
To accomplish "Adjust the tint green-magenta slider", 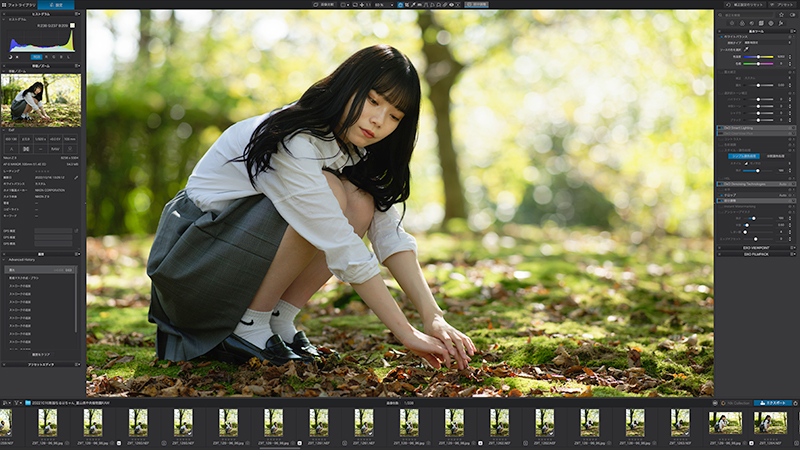I will click(758, 64).
